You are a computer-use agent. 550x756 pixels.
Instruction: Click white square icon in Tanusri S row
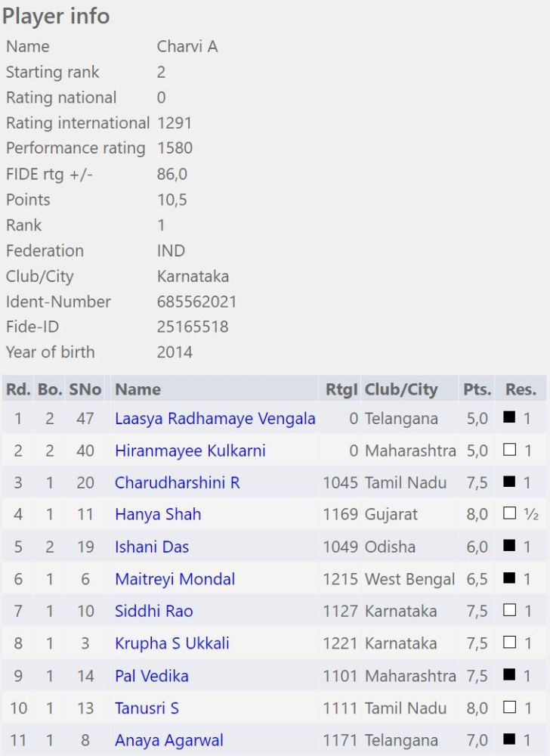coord(509,708)
